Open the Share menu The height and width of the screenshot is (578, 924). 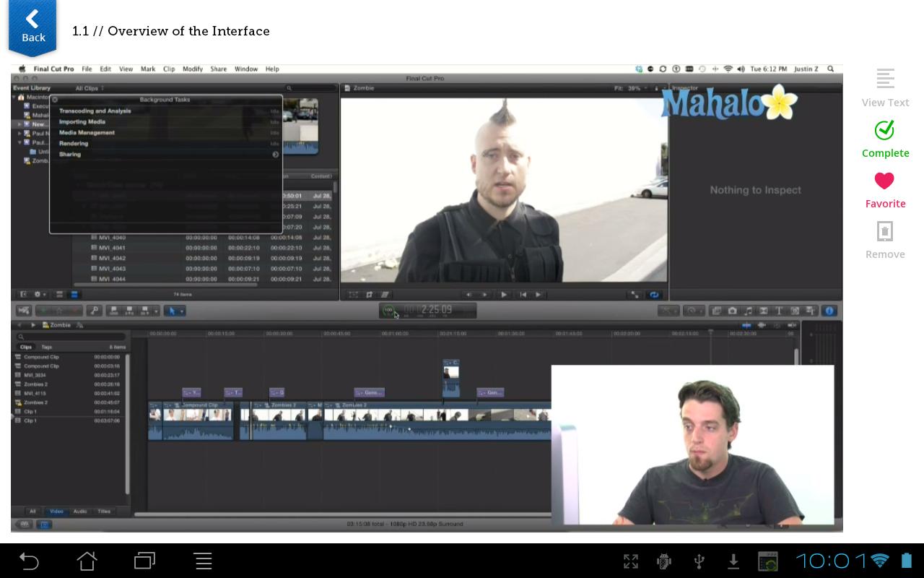pyautogui.click(x=219, y=69)
